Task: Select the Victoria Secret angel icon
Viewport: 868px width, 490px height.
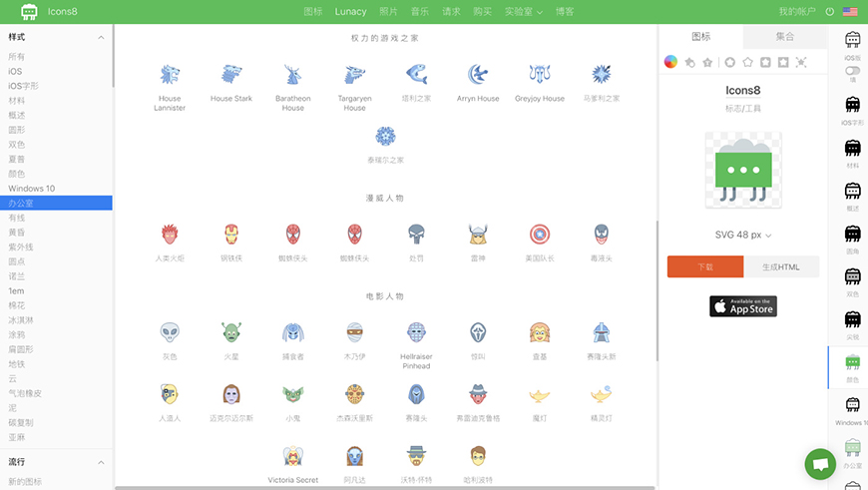Action: 293,456
